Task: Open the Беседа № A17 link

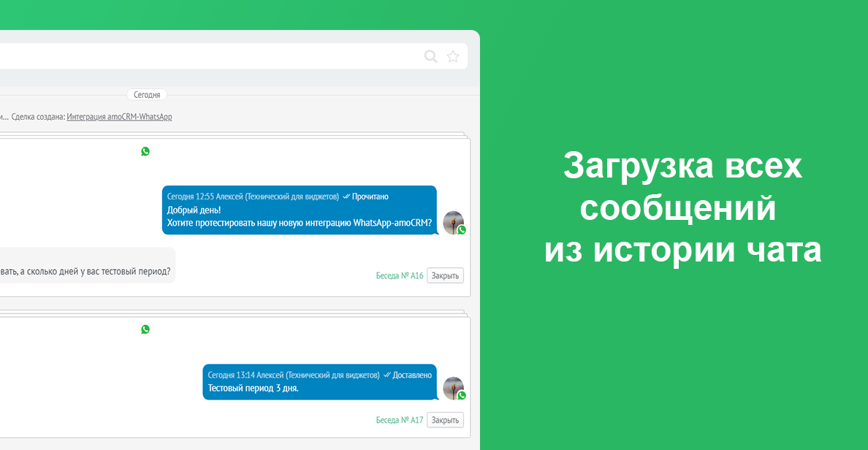Action: [399, 420]
